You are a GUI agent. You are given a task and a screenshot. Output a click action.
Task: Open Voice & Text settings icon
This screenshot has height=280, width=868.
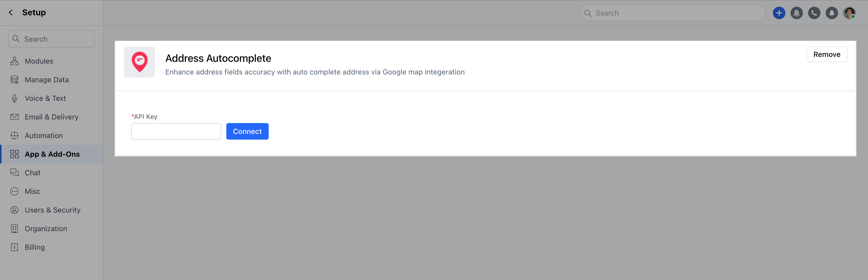pos(14,98)
